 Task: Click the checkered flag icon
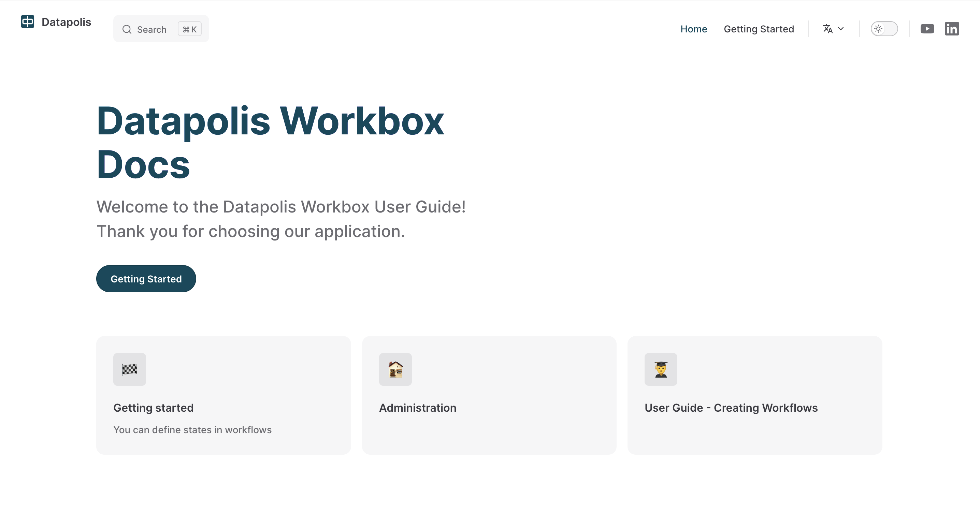pyautogui.click(x=129, y=369)
